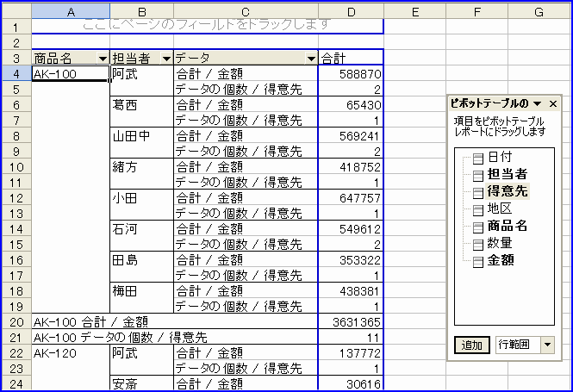This screenshot has width=573, height=392.
Task: Select column A header
Action: click(x=71, y=12)
